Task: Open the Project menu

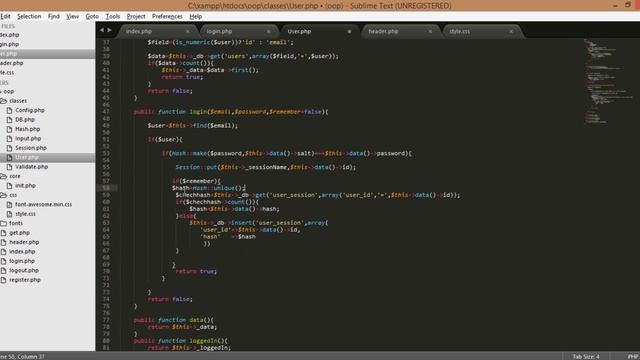Action: (x=136, y=16)
